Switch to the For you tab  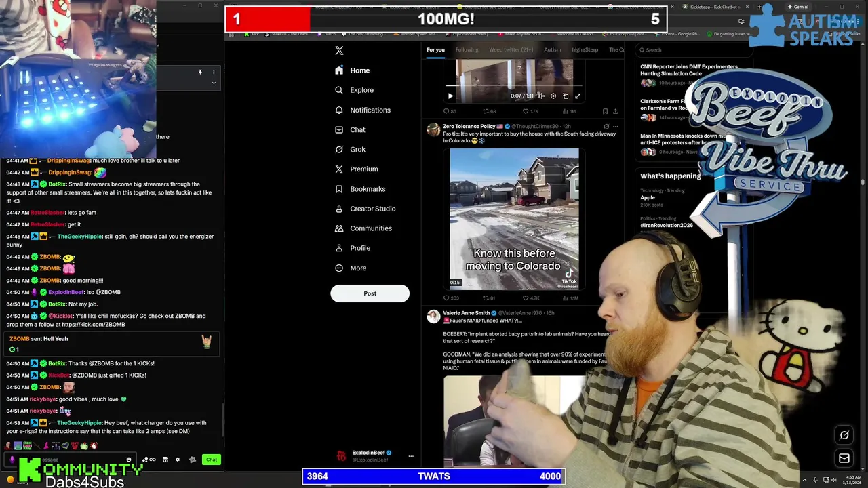tap(435, 49)
